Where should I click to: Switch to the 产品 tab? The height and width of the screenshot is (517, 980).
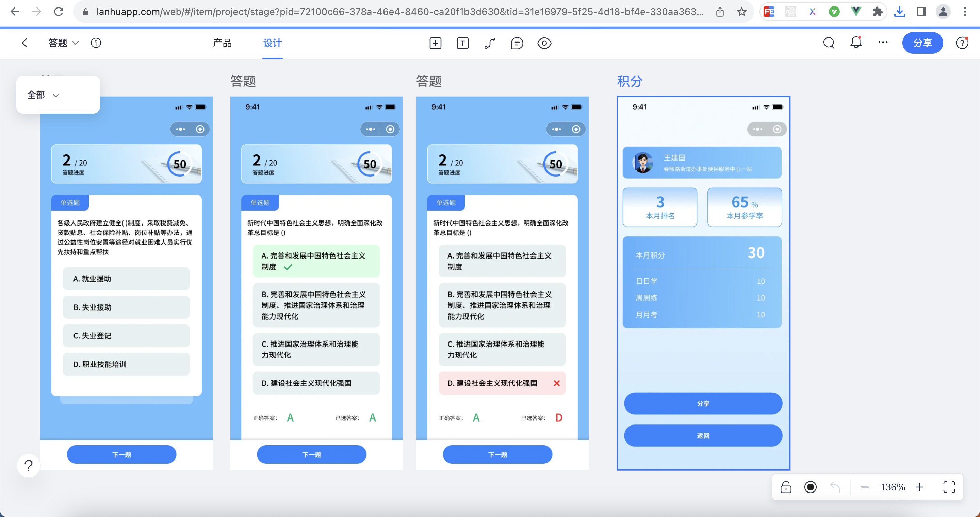(x=222, y=43)
